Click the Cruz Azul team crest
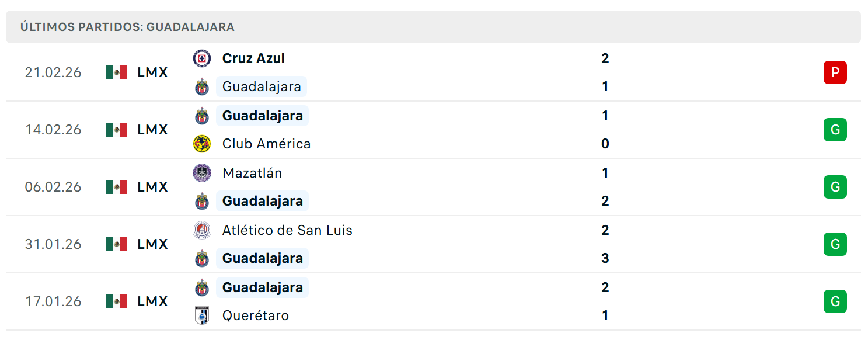 pyautogui.click(x=202, y=58)
